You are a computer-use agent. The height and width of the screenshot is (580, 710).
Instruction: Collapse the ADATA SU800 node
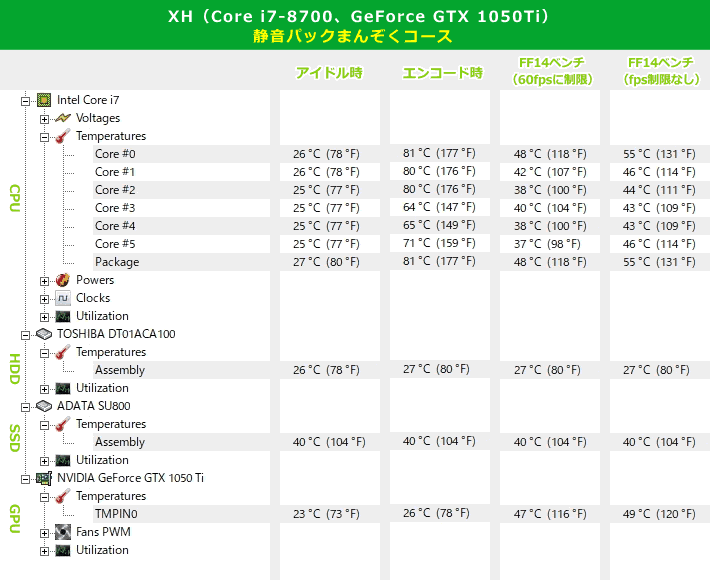point(25,407)
